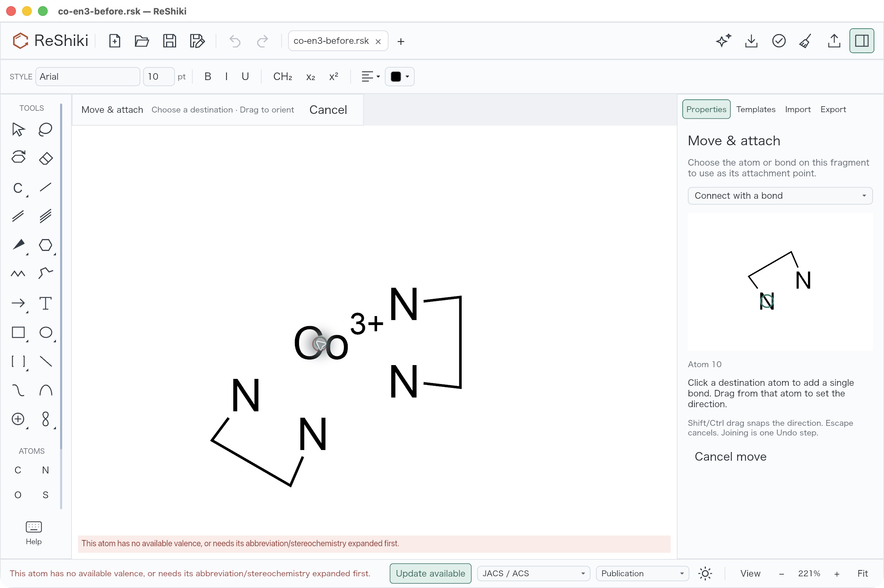Undo the last action
This screenshot has width=884, height=588.
(x=235, y=41)
